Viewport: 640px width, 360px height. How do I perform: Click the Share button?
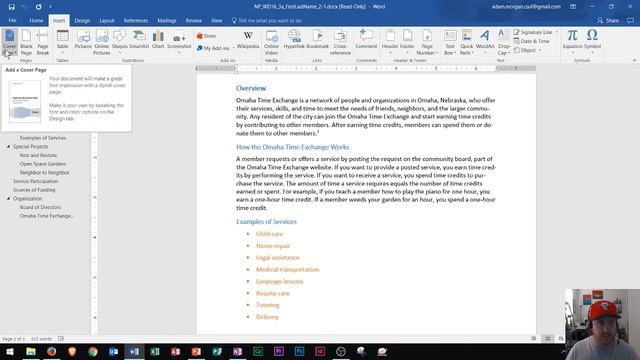coord(608,20)
